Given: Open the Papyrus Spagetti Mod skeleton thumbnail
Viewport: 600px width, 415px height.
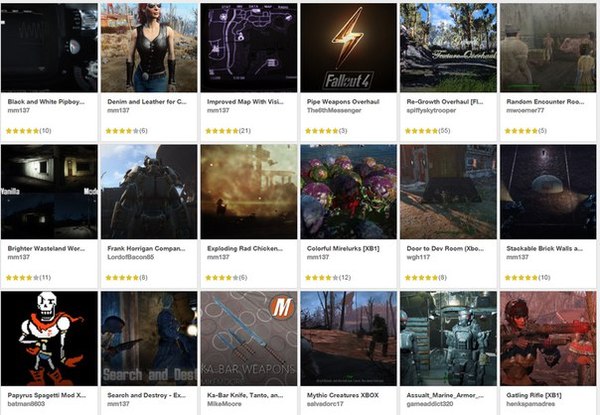Looking at the screenshot, I should 49,339.
